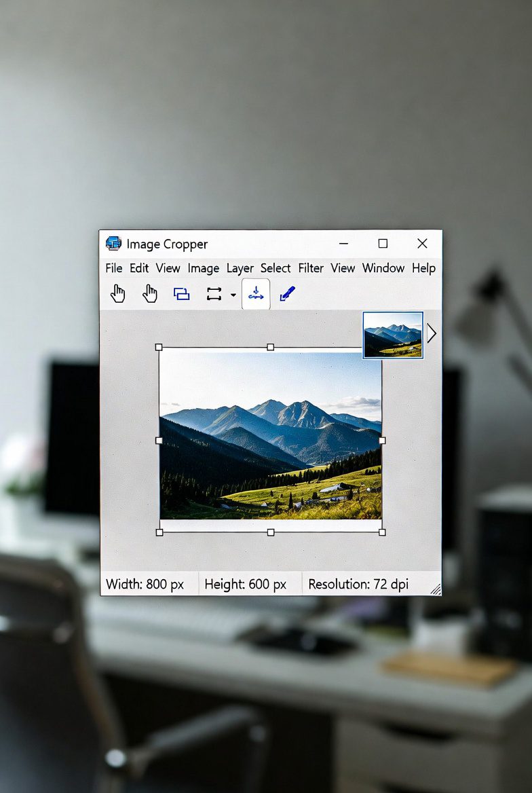Expand the chevron next to the thumbnail
Image resolution: width=532 pixels, height=793 pixels.
(432, 333)
